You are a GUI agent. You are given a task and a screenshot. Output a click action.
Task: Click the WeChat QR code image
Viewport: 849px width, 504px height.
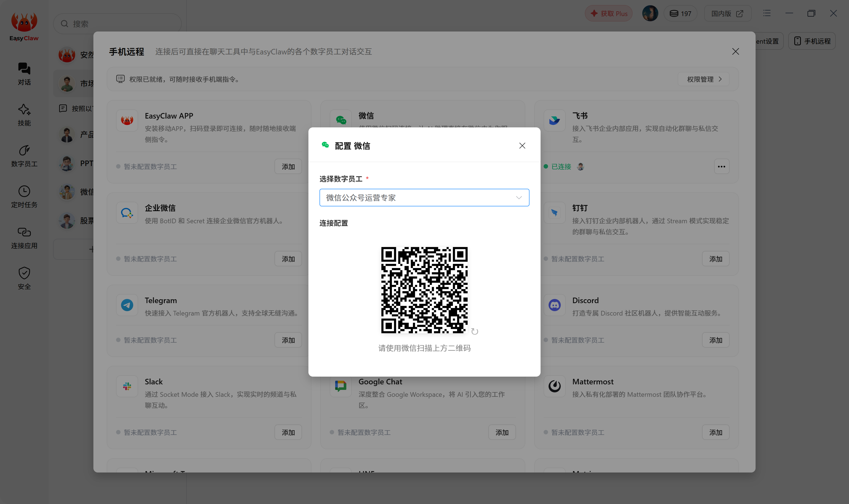click(x=424, y=290)
